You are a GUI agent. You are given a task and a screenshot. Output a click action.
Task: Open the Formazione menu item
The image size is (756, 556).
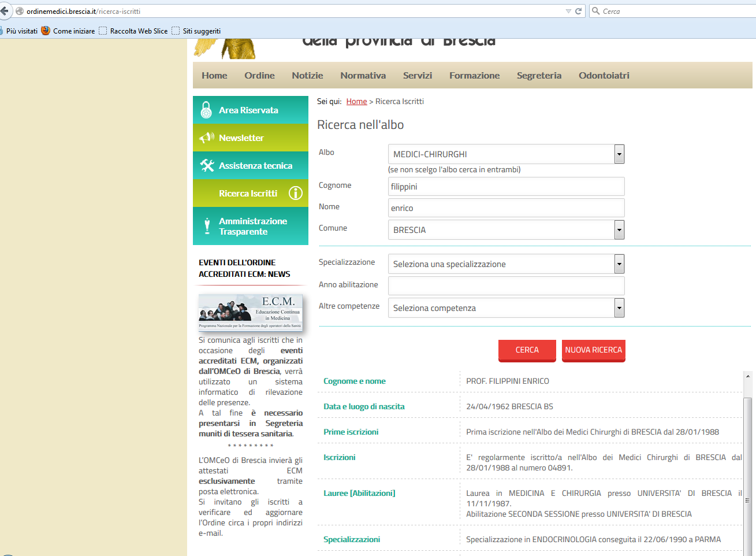[x=474, y=75]
